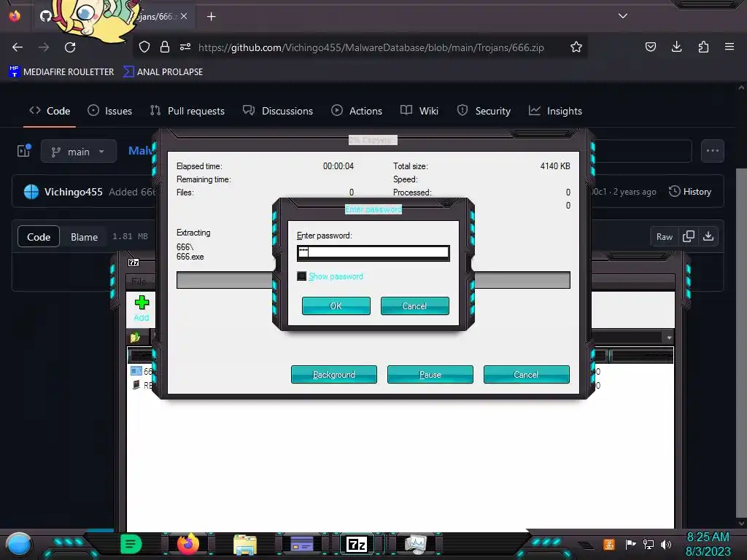Open the Issues tab

(x=110, y=111)
